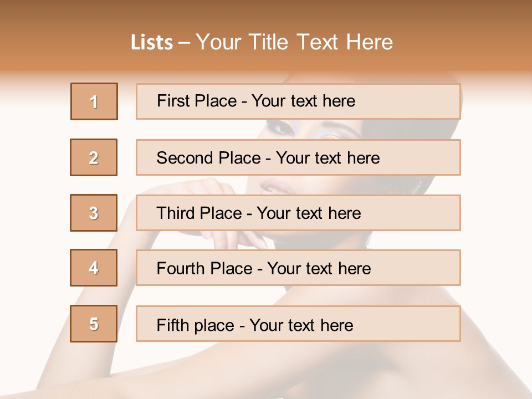Viewport: 532px width, 399px height.
Task: Select the 'Your Title Text Here' title text
Action: click(294, 42)
